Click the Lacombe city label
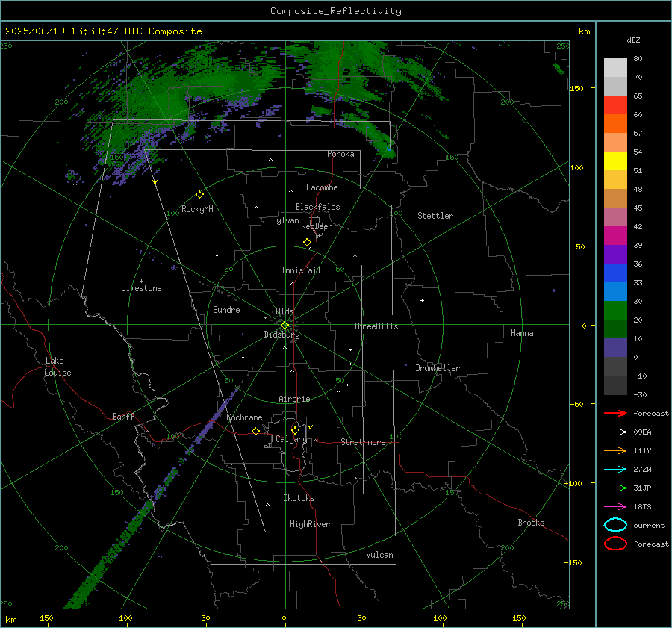The image size is (672, 628). point(322,187)
